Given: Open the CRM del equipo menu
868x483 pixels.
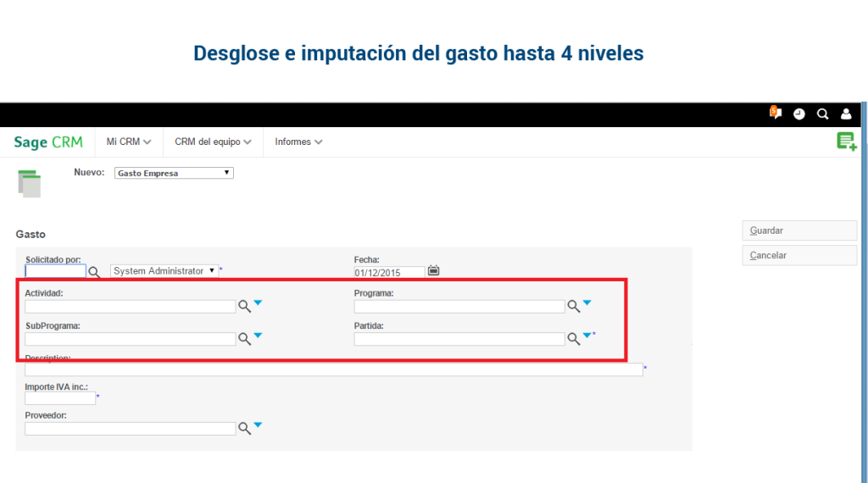Looking at the screenshot, I should click(x=213, y=142).
